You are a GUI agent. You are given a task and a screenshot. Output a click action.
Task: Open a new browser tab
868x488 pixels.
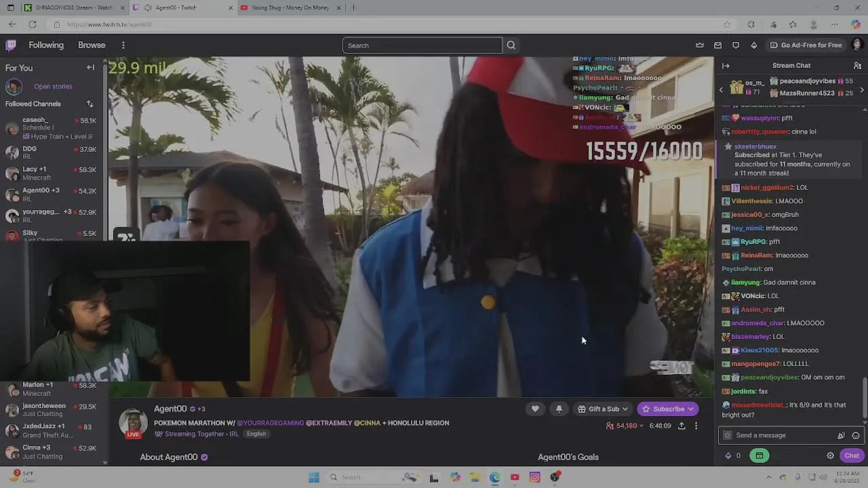click(353, 7)
